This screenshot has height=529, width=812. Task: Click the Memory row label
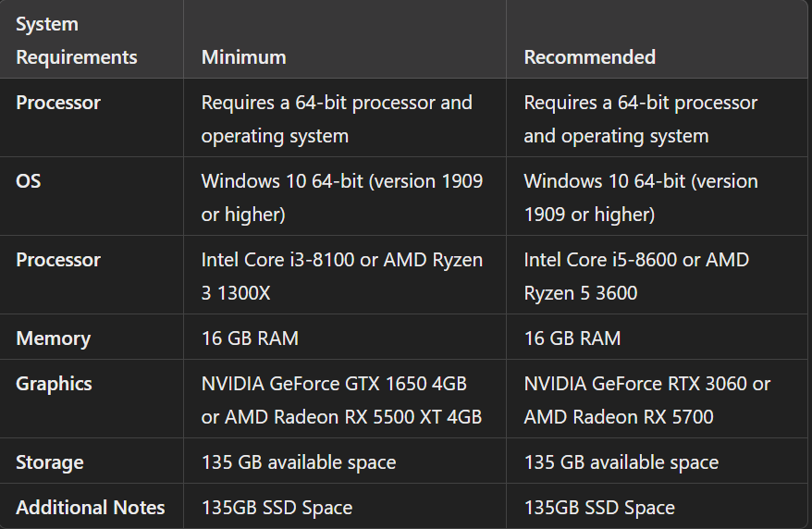point(53,338)
